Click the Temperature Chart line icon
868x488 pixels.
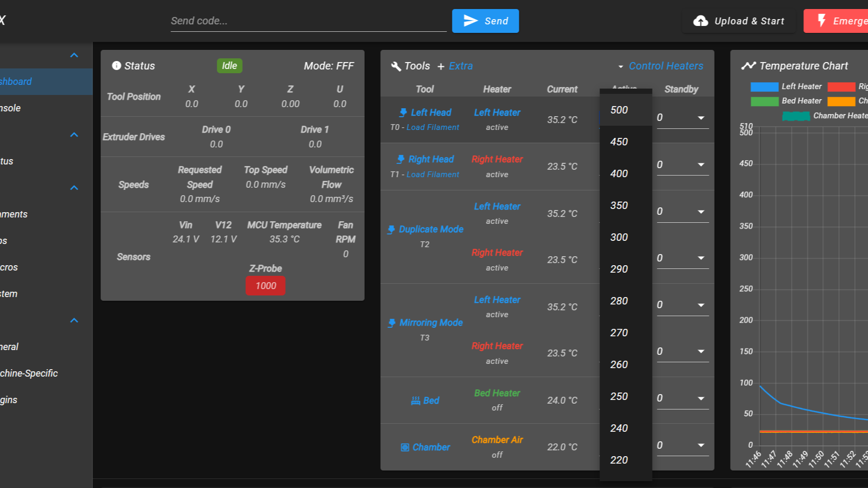click(749, 66)
